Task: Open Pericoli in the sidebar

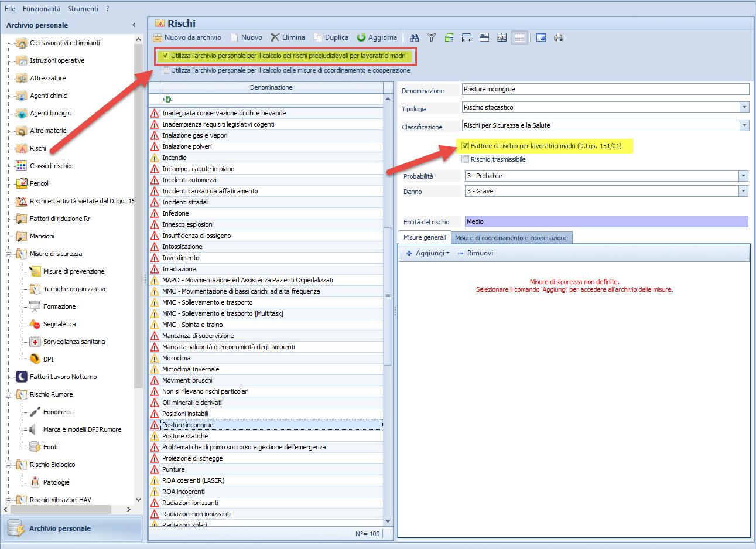Action: (x=39, y=183)
